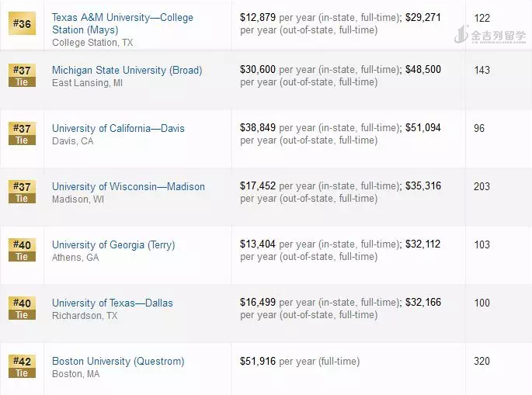532x395 pixels.
Task: Open Boston University (Questrom) link
Action: click(x=118, y=361)
